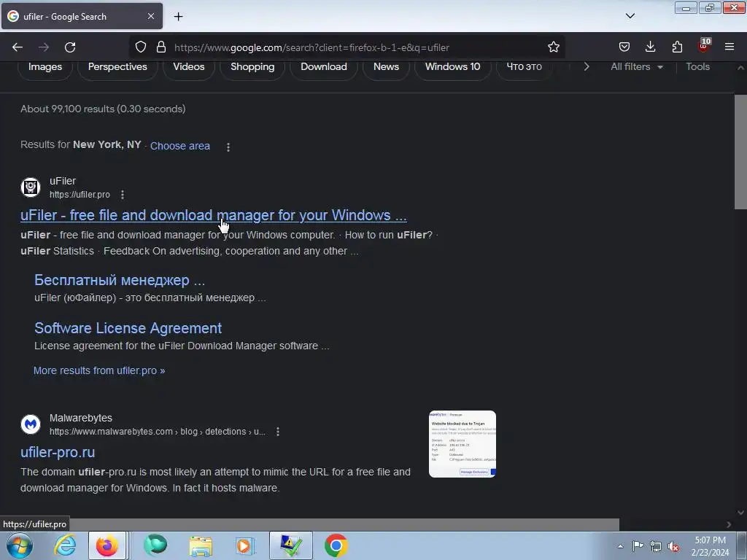Screen dimensions: 747x560
Task: Open the Extensions puzzle icon
Action: point(677,47)
